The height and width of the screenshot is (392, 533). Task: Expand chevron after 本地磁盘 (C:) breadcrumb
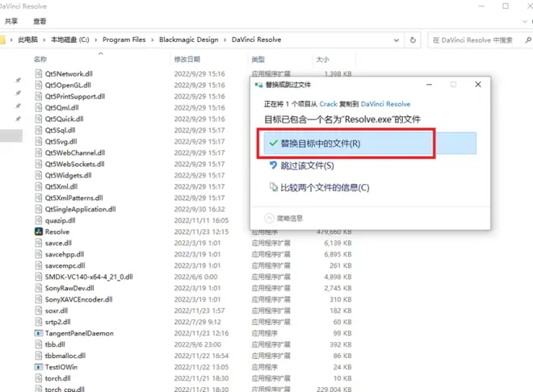(96, 40)
